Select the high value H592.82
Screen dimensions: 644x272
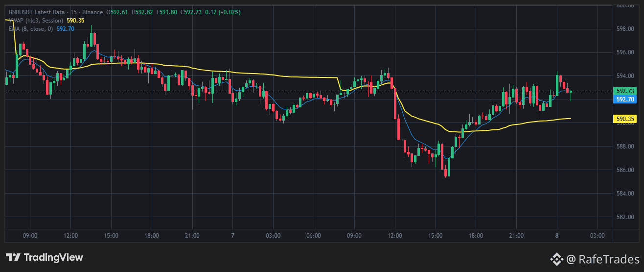click(142, 12)
